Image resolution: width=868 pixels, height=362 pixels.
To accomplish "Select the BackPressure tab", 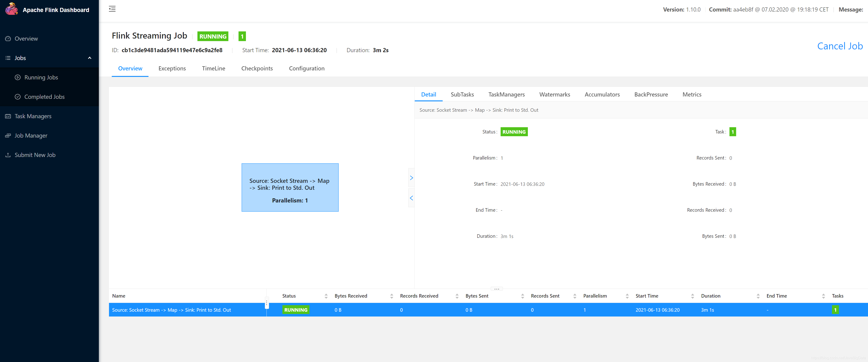I will click(651, 95).
